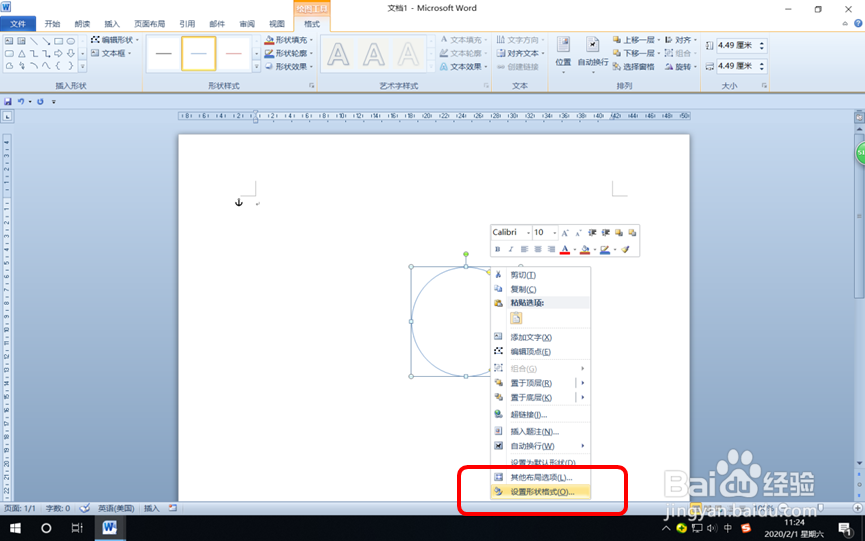Open Task View on taskbar

[77, 528]
